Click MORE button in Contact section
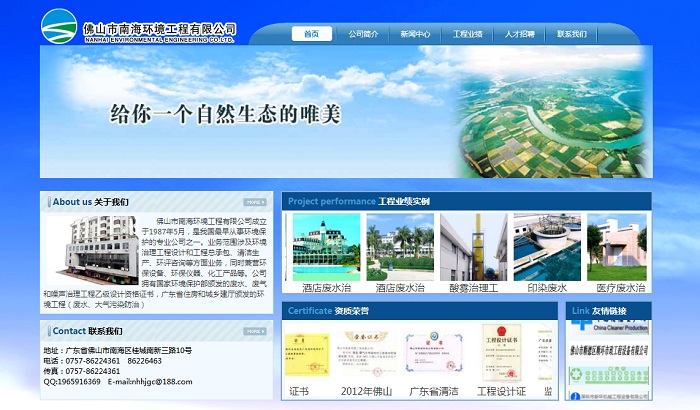Viewport: 700px width, 410px height. pyautogui.click(x=254, y=331)
